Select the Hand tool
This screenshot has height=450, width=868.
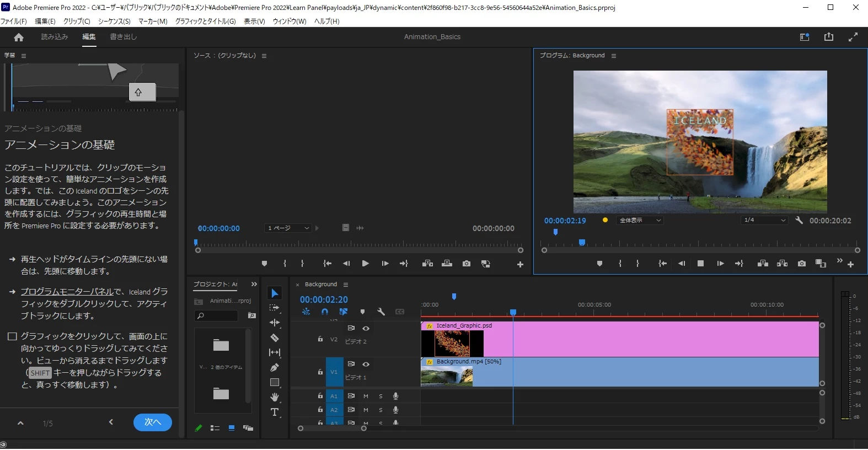275,397
